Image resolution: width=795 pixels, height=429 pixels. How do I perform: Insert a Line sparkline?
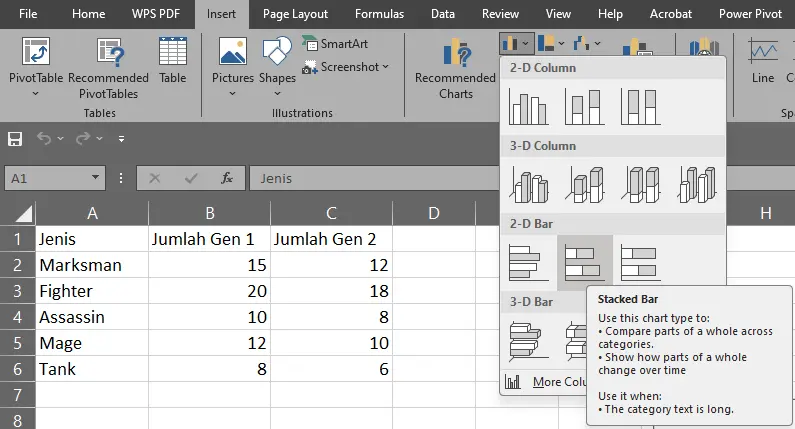click(763, 60)
